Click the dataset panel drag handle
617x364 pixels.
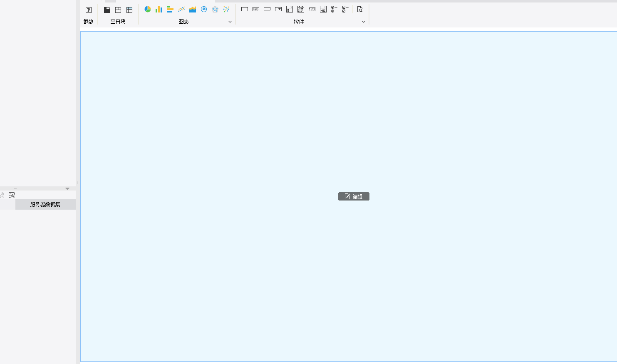(x=15, y=188)
